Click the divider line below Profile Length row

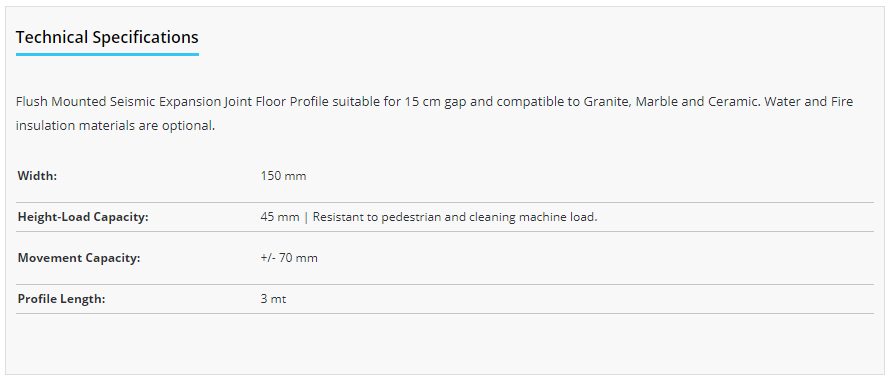click(445, 313)
